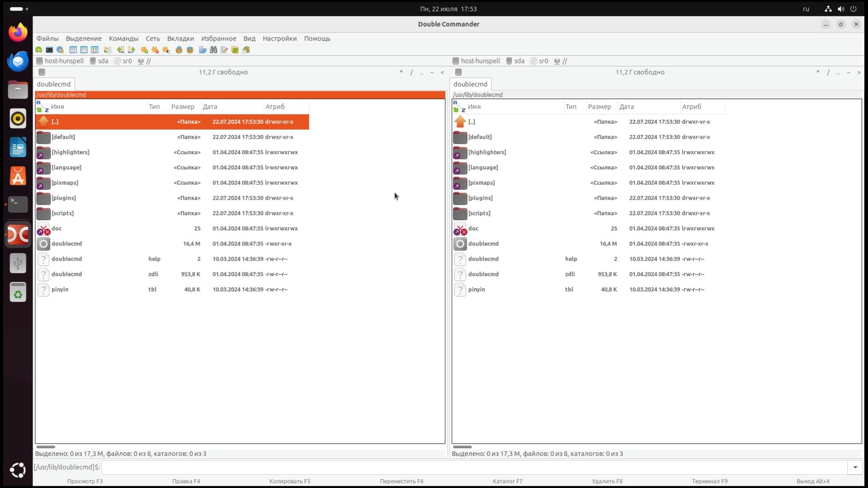Screen dimensions: 868x488
Task: Open options via the blue gear toolbar icon
Action: pos(60,50)
